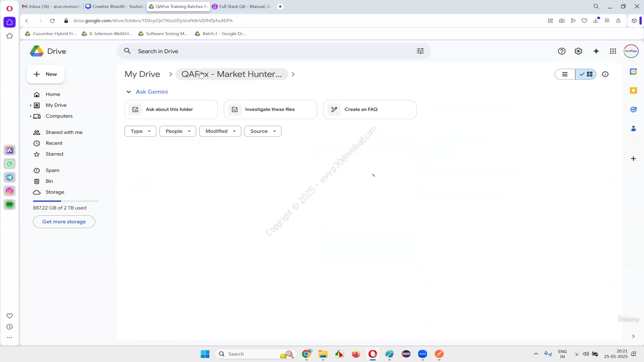Click Get more storage
Image resolution: width=644 pixels, height=362 pixels.
64,222
